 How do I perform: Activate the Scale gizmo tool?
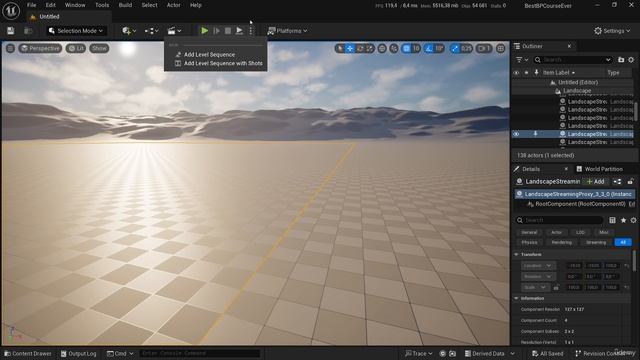point(369,49)
